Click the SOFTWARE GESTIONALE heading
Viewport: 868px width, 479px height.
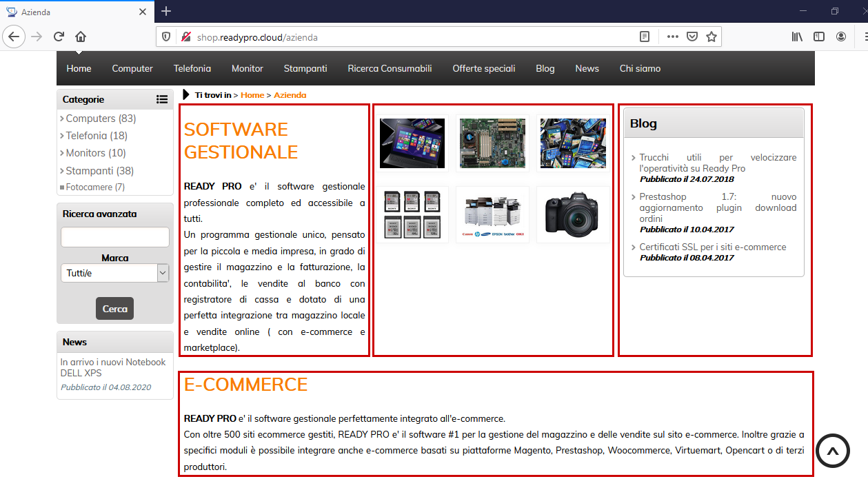241,141
